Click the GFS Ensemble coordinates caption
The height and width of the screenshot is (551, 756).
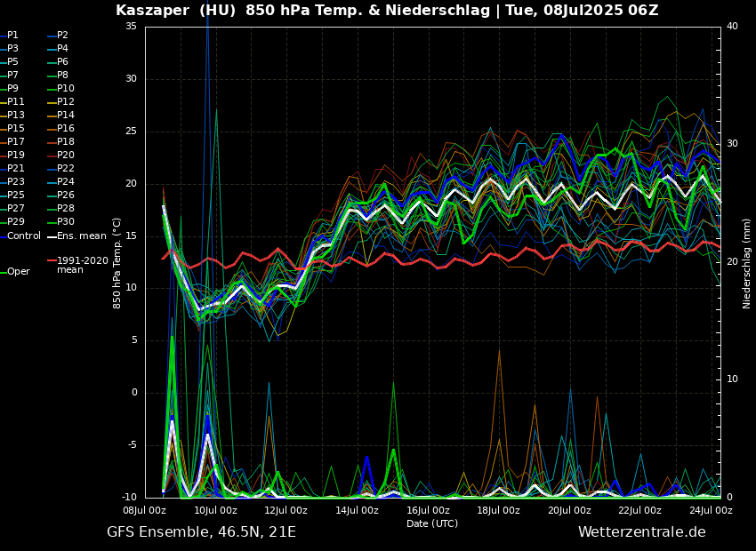click(x=201, y=532)
